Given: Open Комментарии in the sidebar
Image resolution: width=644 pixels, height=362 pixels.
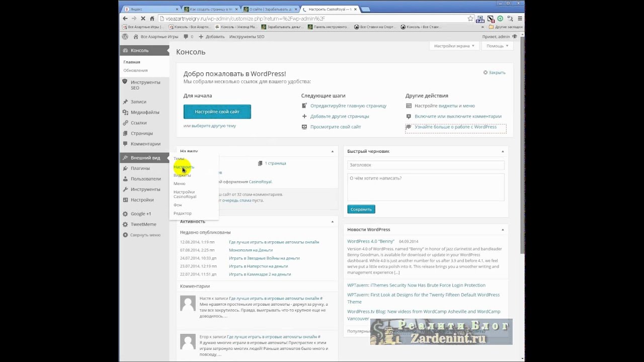Looking at the screenshot, I should point(144,144).
